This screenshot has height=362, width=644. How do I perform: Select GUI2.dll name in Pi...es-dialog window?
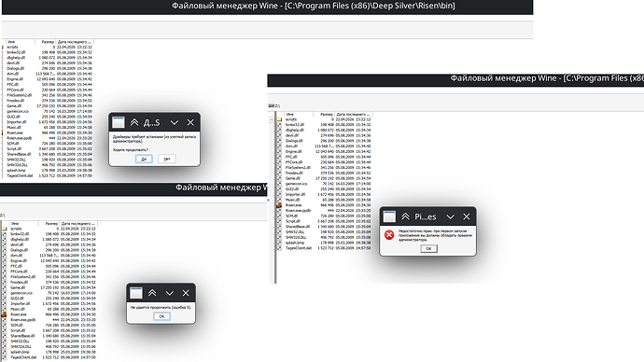click(x=291, y=189)
